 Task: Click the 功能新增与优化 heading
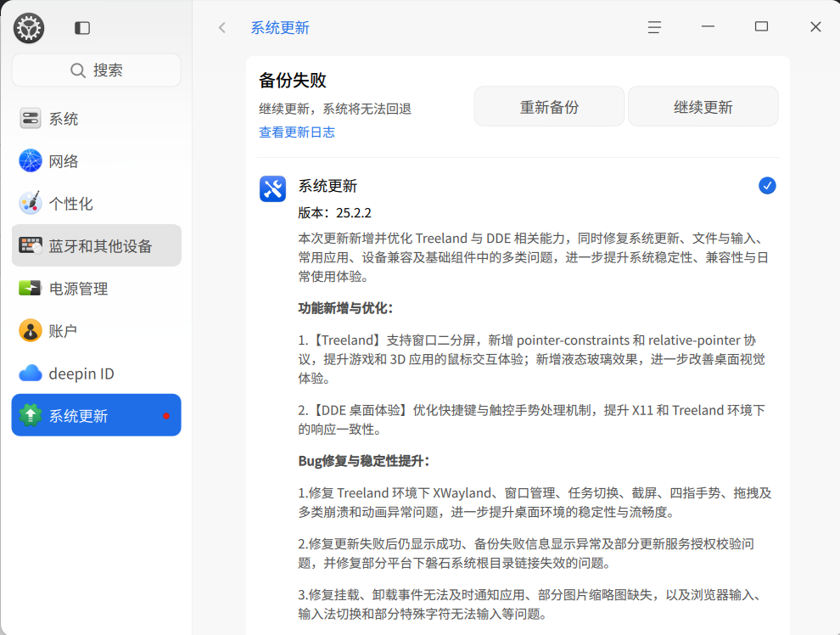(345, 308)
